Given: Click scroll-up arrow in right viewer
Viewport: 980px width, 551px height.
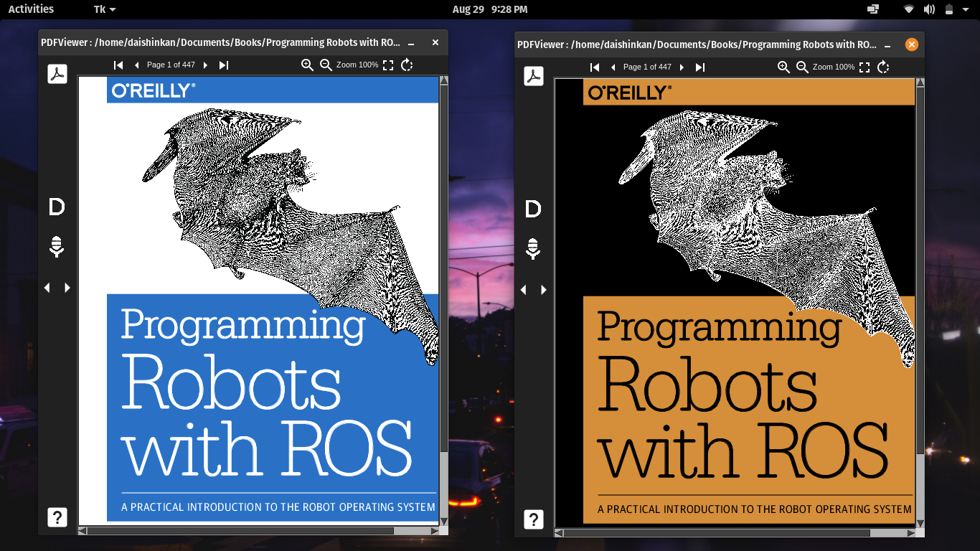Looking at the screenshot, I should (x=920, y=83).
